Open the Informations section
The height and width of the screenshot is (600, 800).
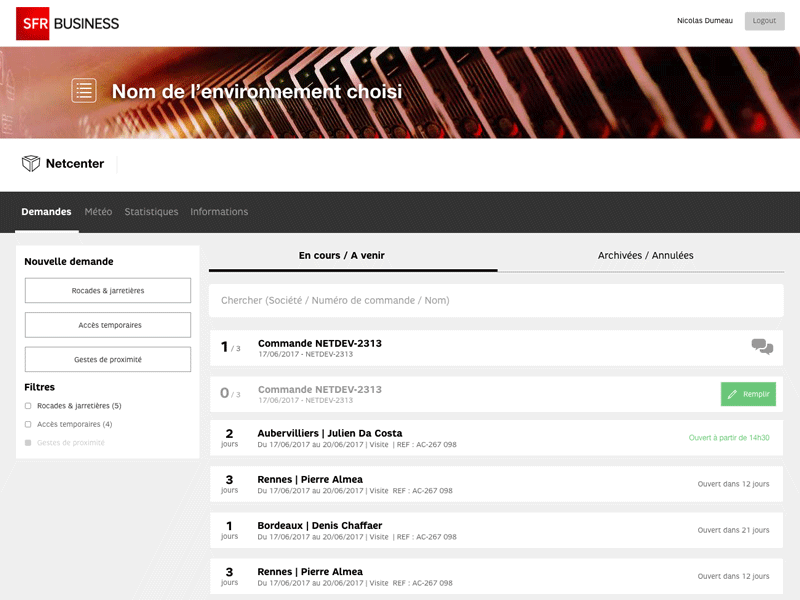(219, 211)
